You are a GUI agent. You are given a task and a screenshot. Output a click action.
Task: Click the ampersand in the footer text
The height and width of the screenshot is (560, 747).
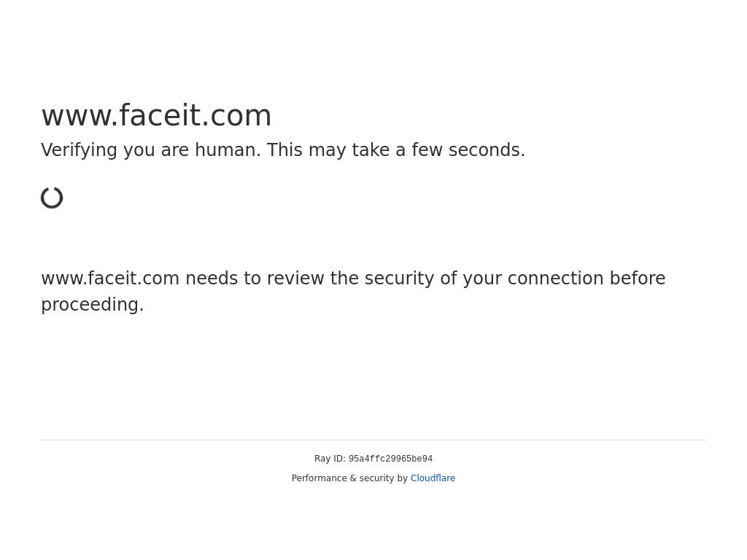click(x=353, y=478)
